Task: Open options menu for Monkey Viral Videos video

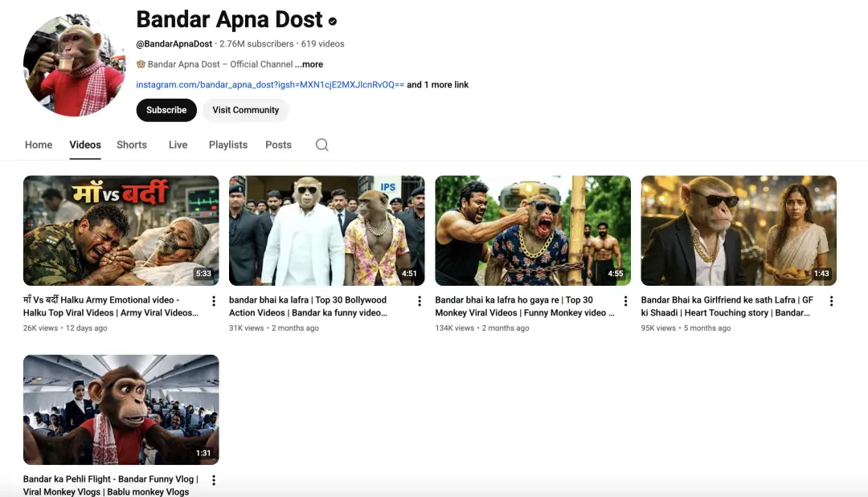Action: (625, 301)
